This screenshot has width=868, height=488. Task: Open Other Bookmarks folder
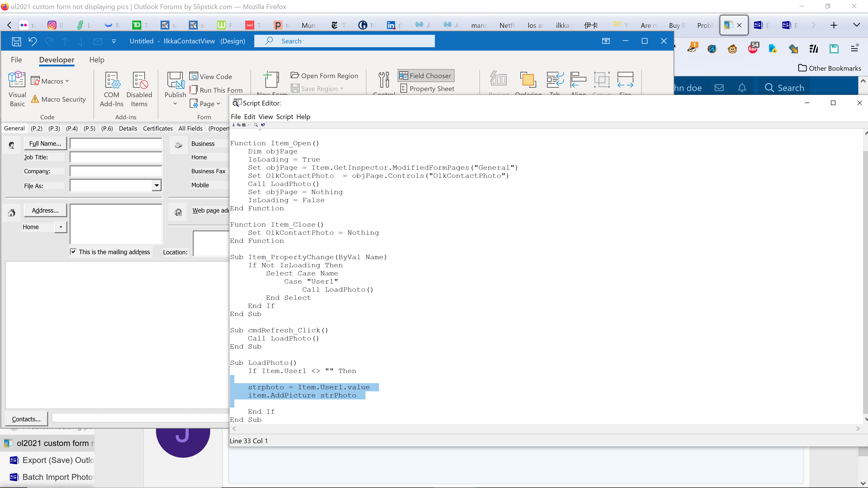830,68
